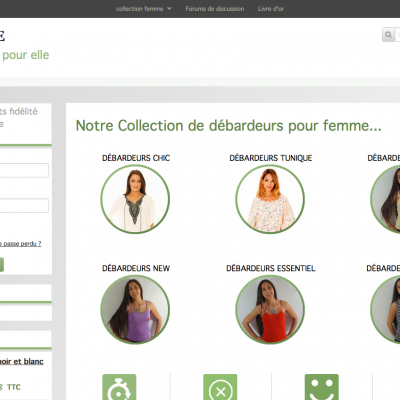This screenshot has height=400, width=400.
Task: Click the first login input field
Action: 24,170
